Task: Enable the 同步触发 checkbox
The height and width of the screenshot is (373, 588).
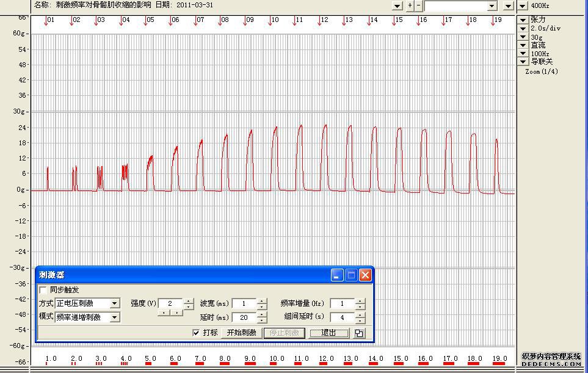Action: click(x=43, y=290)
